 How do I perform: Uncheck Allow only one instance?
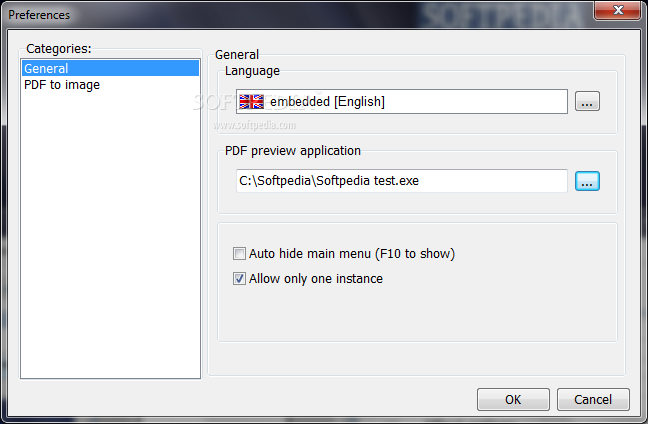coord(239,279)
